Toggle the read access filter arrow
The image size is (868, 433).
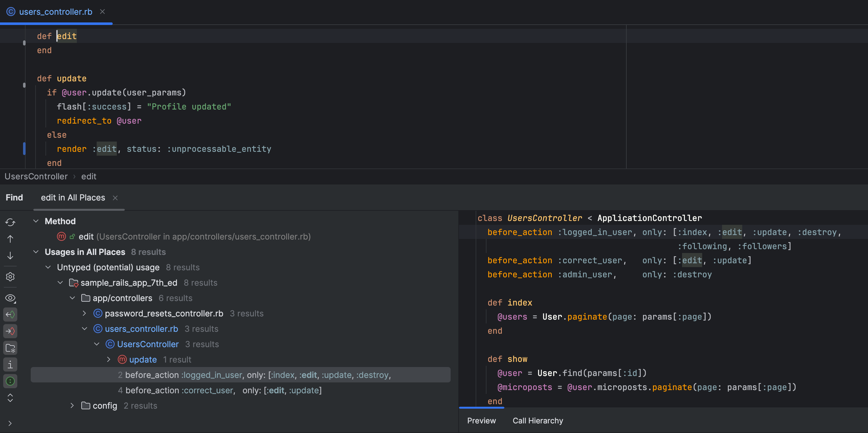(x=10, y=314)
